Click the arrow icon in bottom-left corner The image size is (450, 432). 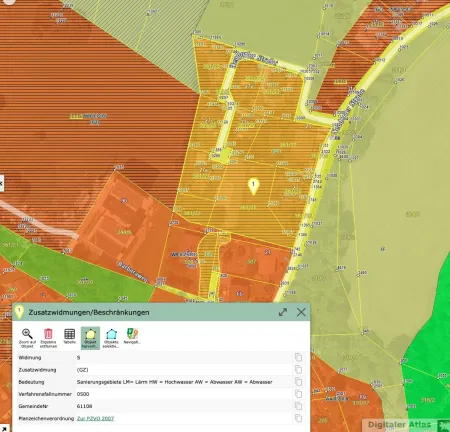coord(4,429)
